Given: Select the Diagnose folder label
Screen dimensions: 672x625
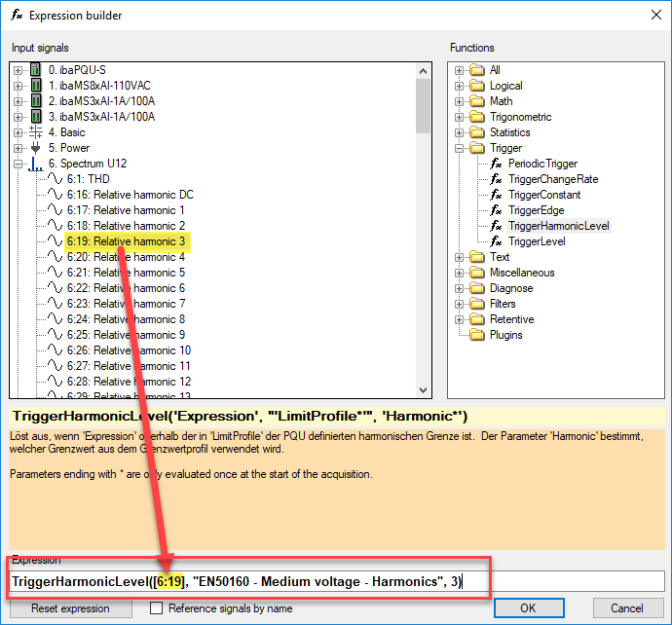Looking at the screenshot, I should click(x=511, y=288).
